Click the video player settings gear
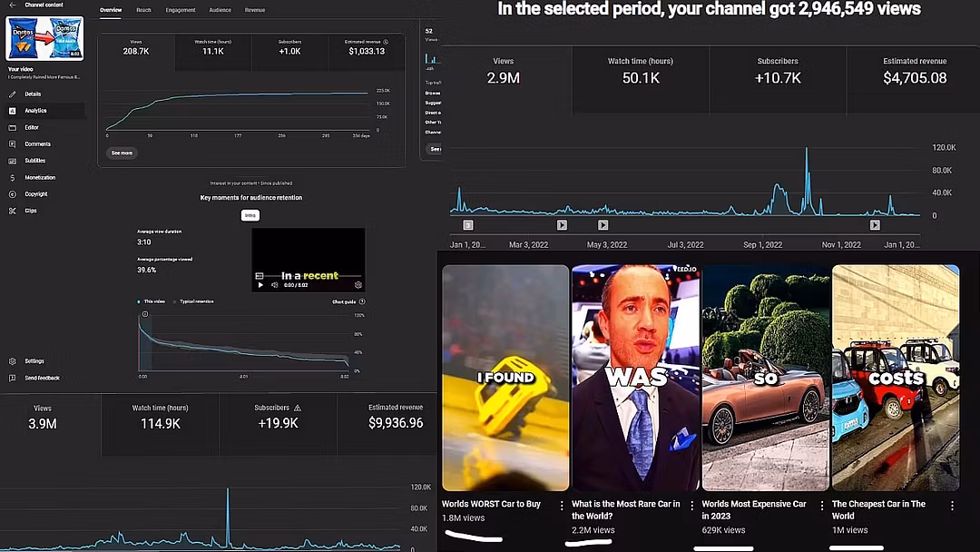The height and width of the screenshot is (552, 980). [358, 285]
